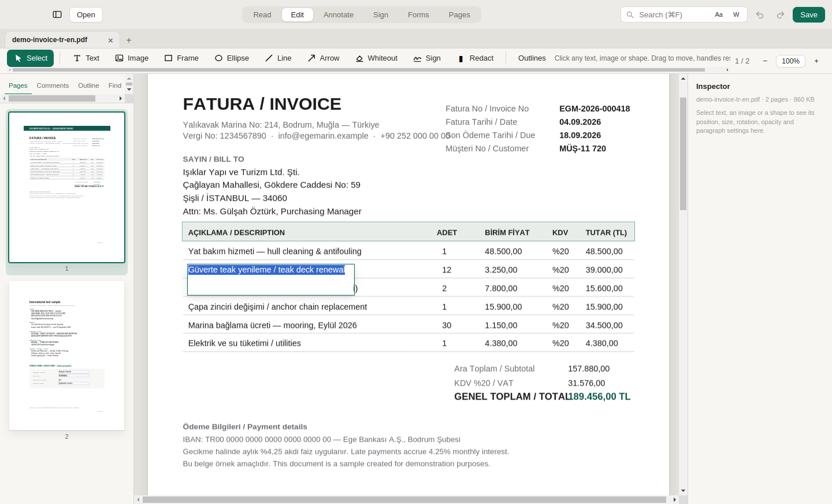
Task: Open the Outline sidebar tab
Action: point(88,85)
